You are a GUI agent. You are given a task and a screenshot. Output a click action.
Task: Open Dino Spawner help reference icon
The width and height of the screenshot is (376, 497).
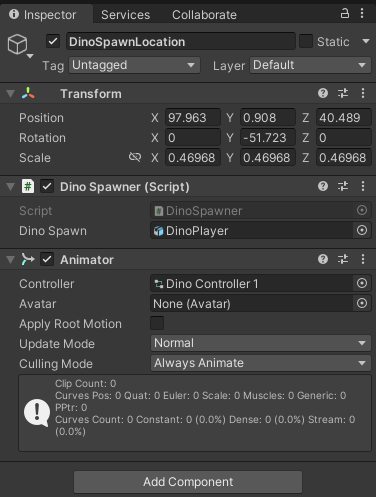coord(323,186)
